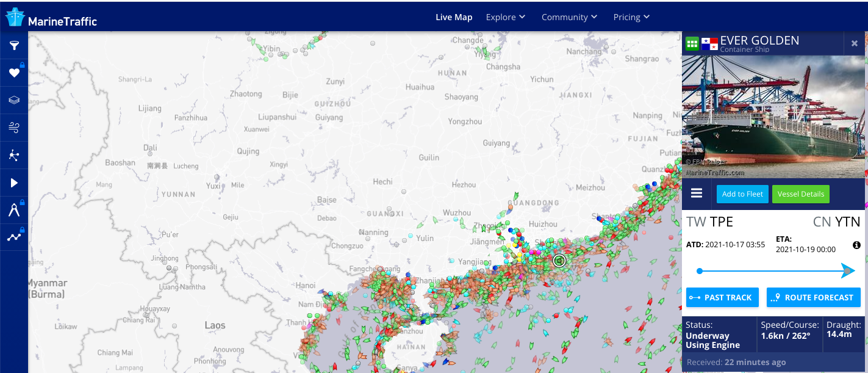Click the Baise label on map
This screenshot has width=868, height=373.
click(x=327, y=200)
